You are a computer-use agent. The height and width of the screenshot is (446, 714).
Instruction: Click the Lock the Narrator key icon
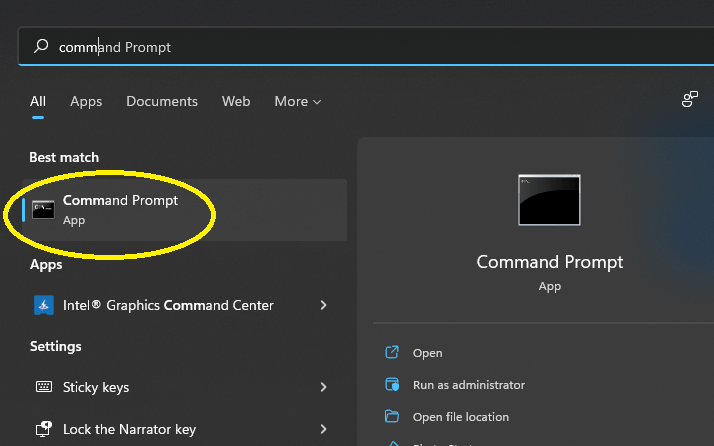44,429
